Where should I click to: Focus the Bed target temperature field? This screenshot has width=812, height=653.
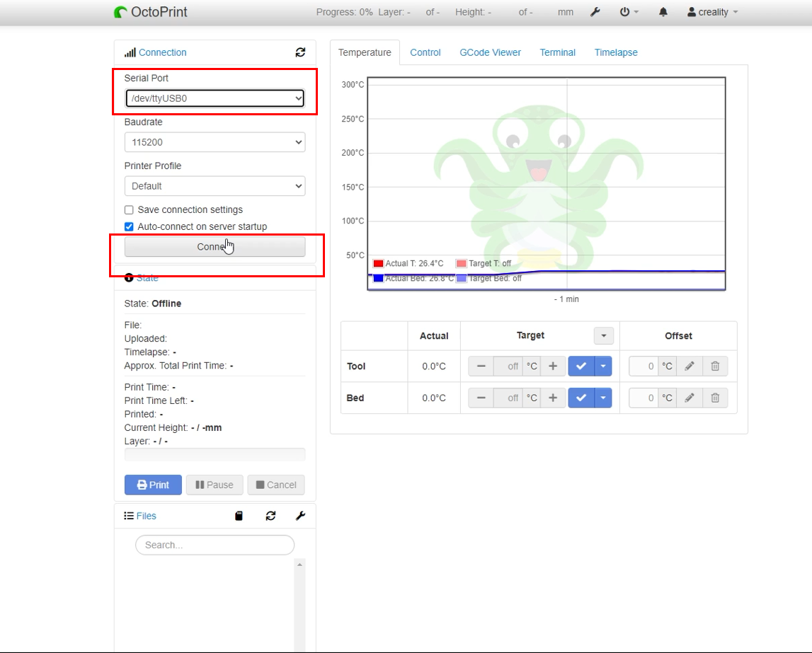(x=508, y=398)
